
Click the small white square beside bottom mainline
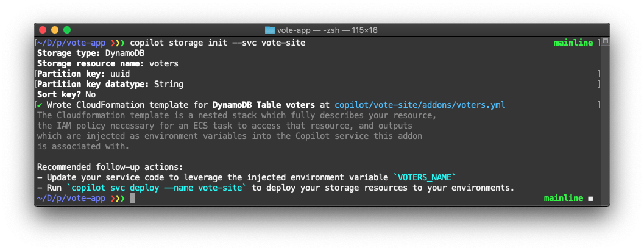tap(590, 199)
